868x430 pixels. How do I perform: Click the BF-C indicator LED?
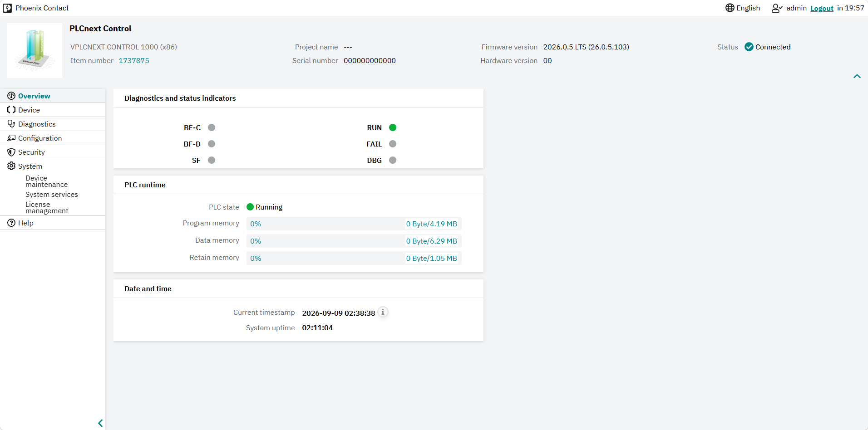click(x=212, y=127)
